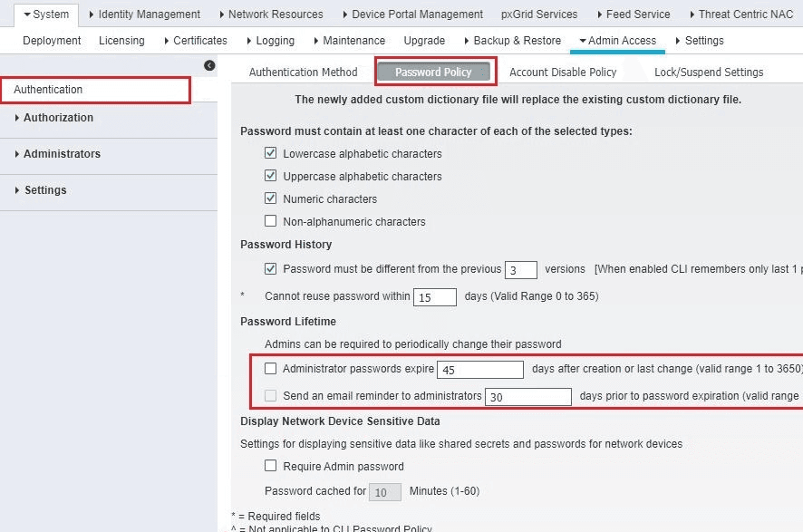Collapse the left sidebar with arrow icon
The width and height of the screenshot is (803, 532).
[x=209, y=65]
